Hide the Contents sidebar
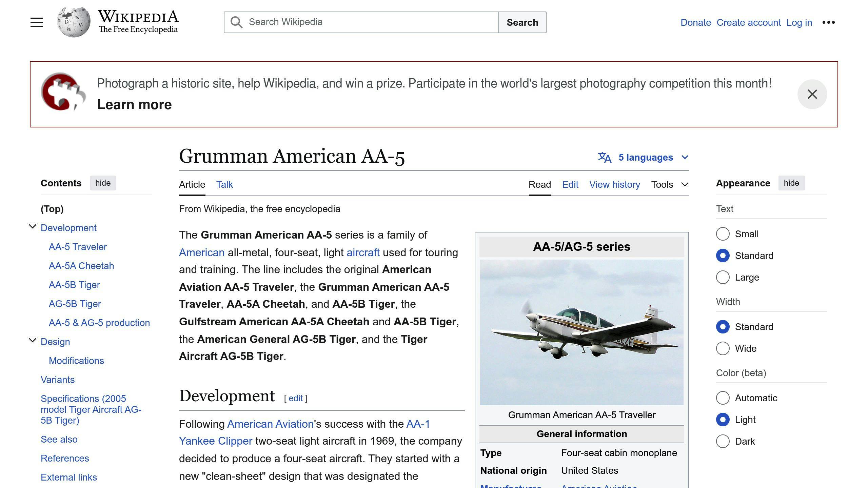The width and height of the screenshot is (868, 488). click(x=103, y=183)
